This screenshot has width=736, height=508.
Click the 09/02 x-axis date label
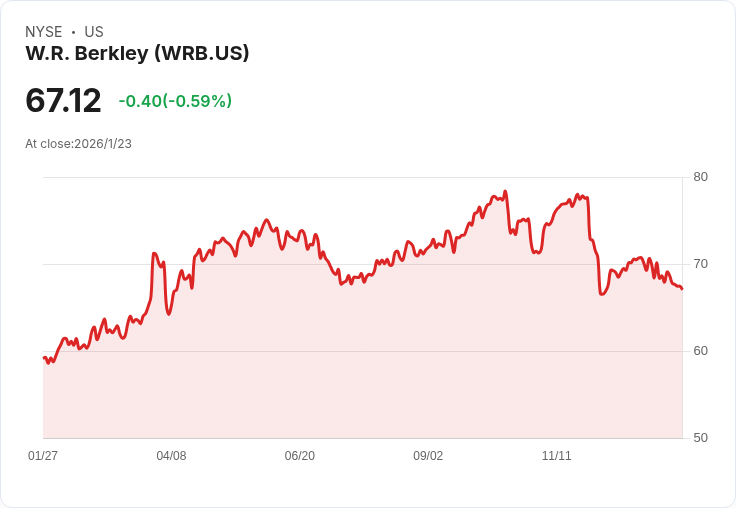(x=428, y=455)
